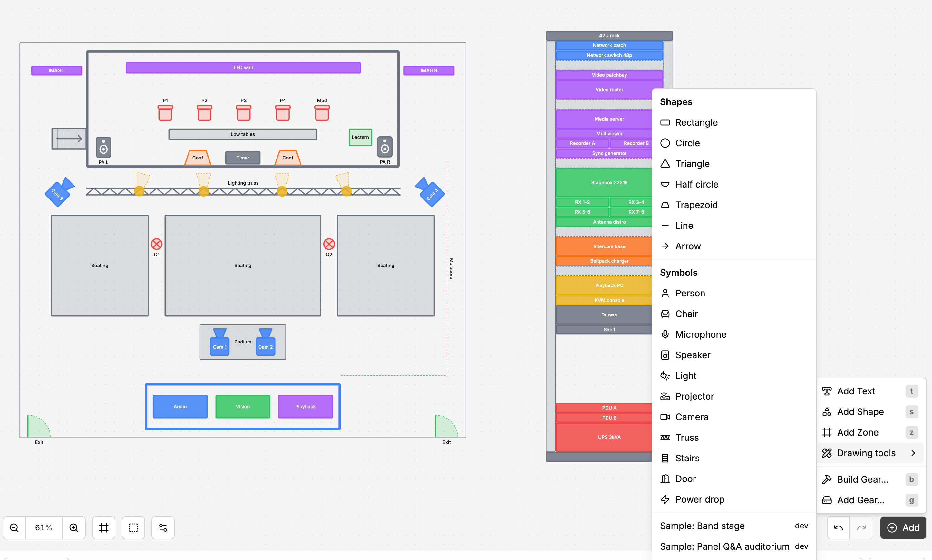Click the 61% zoom level value

coord(44,527)
